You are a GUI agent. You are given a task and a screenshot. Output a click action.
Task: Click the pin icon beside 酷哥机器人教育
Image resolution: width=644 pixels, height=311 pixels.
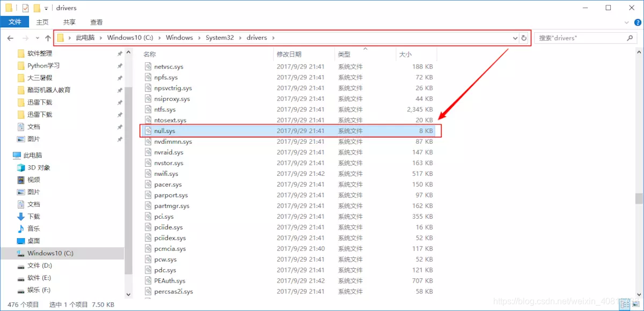pos(120,91)
